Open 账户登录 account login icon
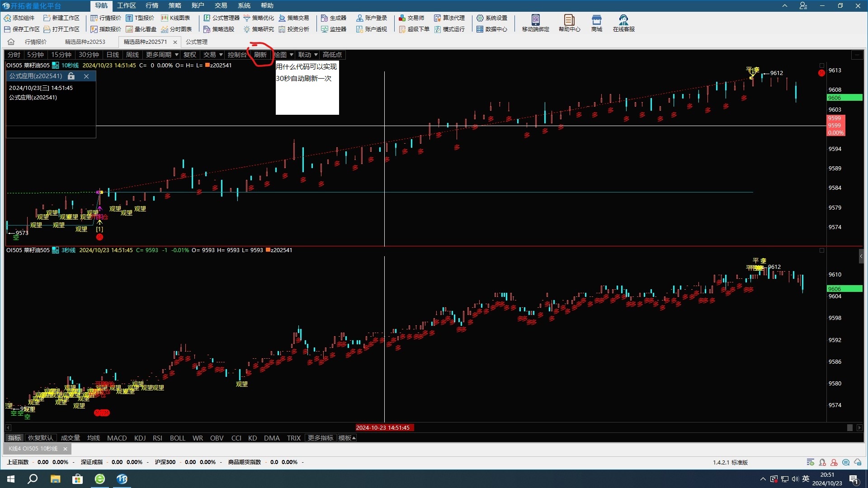 click(360, 18)
